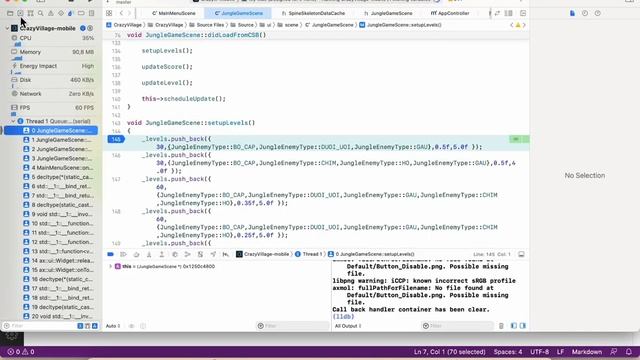Go forward in editor history
Screen dimensions: 640x360
click(x=129, y=13)
